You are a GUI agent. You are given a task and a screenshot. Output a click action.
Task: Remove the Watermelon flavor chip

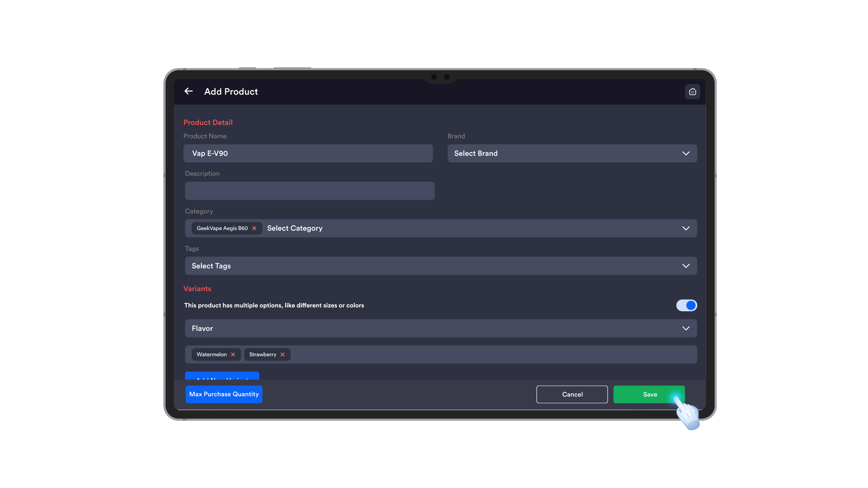[x=233, y=354]
